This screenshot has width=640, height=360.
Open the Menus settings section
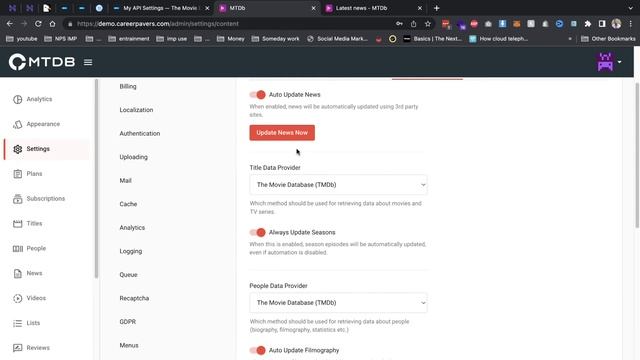[129, 345]
